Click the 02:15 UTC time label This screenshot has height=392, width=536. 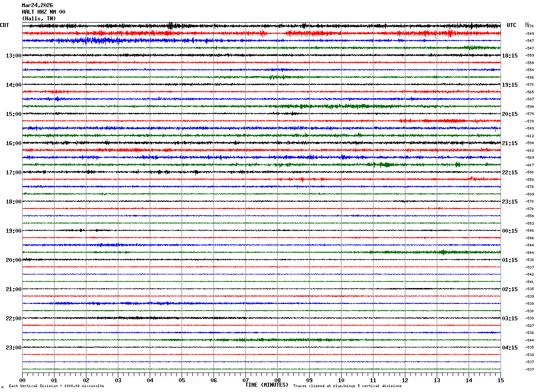510,289
